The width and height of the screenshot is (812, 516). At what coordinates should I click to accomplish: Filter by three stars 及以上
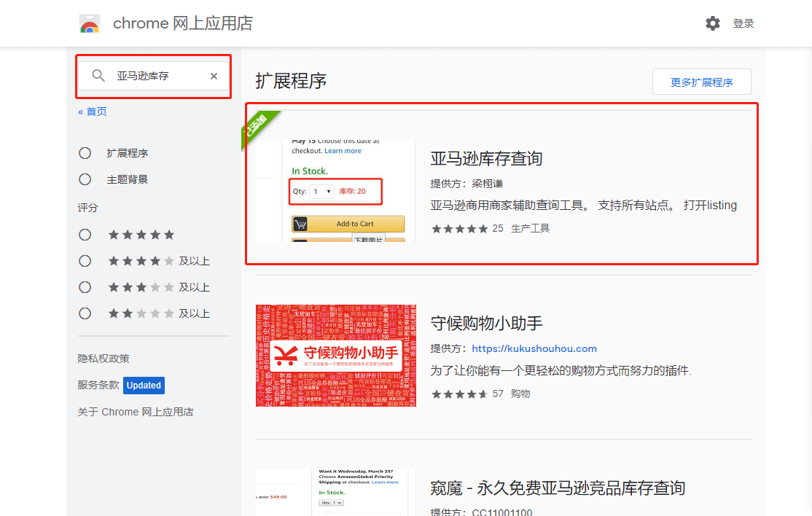point(85,287)
